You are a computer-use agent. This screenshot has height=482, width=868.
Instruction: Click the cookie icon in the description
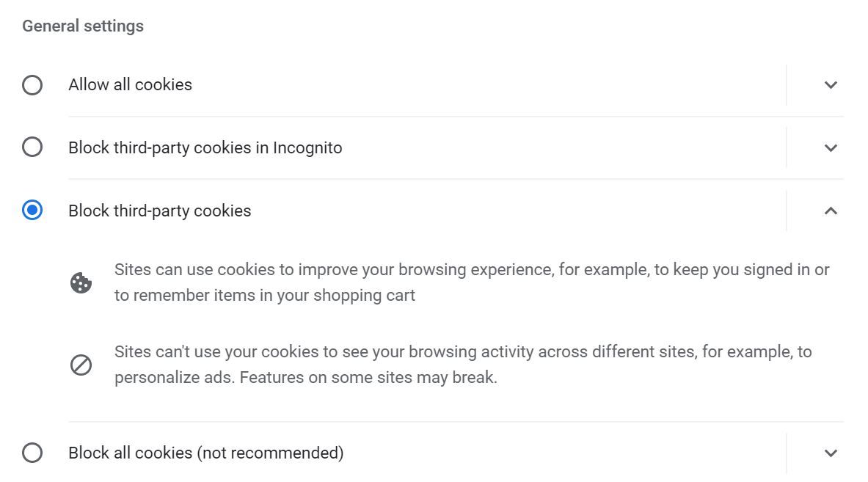(x=81, y=282)
